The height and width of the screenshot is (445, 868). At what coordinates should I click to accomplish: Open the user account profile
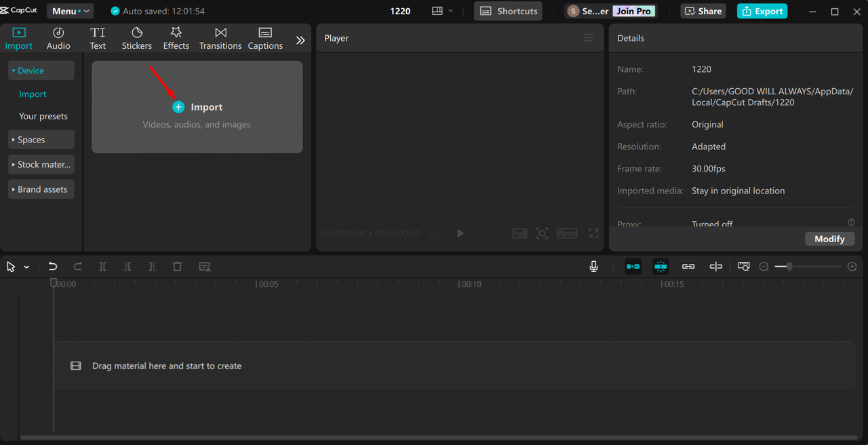click(x=587, y=11)
